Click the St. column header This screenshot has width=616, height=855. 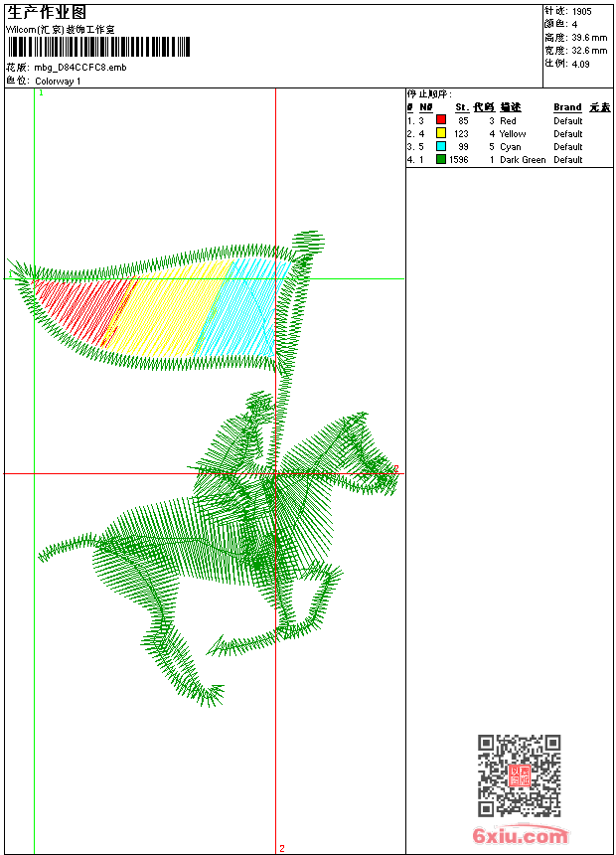(461, 107)
